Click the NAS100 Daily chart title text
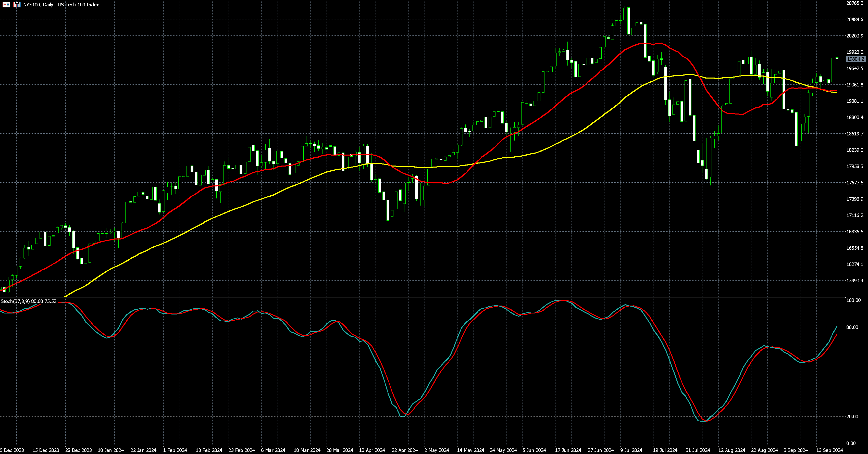The image size is (868, 454). [x=61, y=5]
